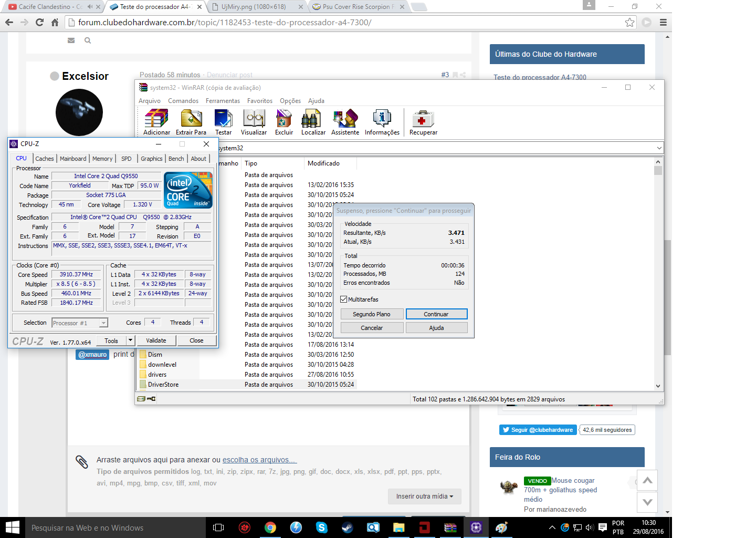The width and height of the screenshot is (756, 538).
Task: Sort by the Modificado column header
Action: (x=330, y=163)
